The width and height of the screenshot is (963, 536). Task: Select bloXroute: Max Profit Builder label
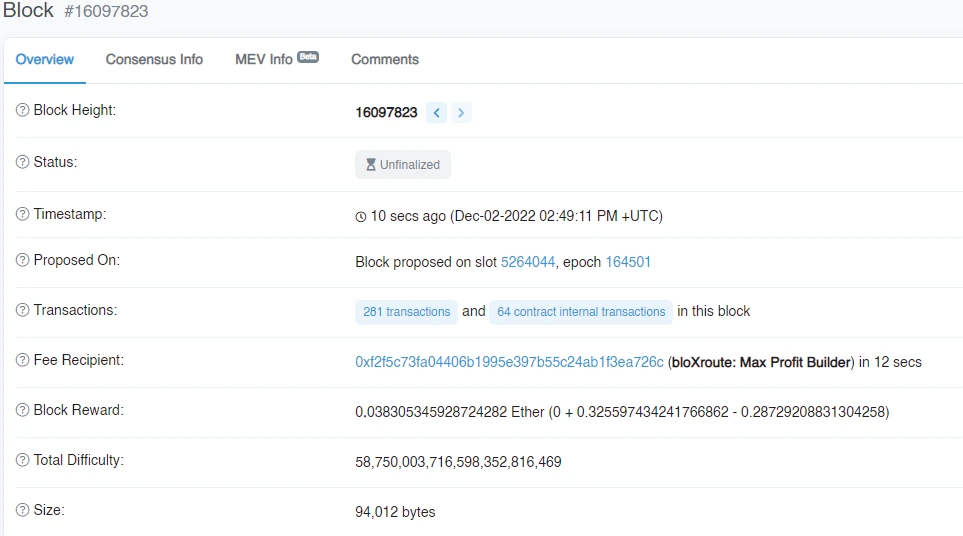click(x=761, y=362)
